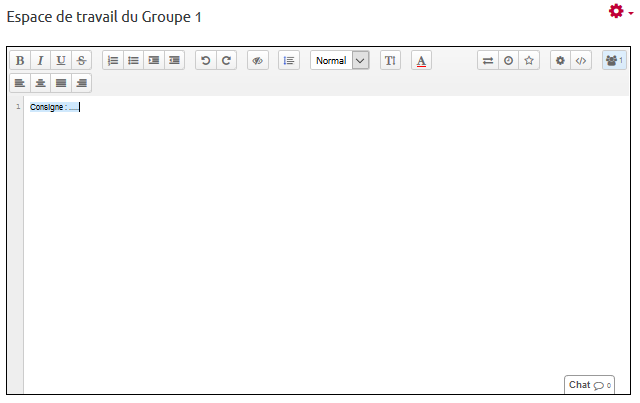Toggle italic text formatting
This screenshot has width=640, height=403.
pos(40,61)
